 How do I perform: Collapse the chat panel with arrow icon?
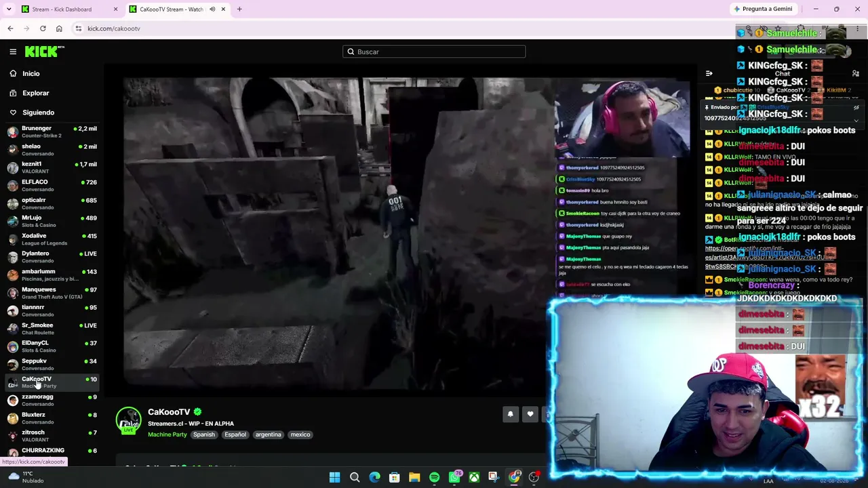(x=709, y=73)
